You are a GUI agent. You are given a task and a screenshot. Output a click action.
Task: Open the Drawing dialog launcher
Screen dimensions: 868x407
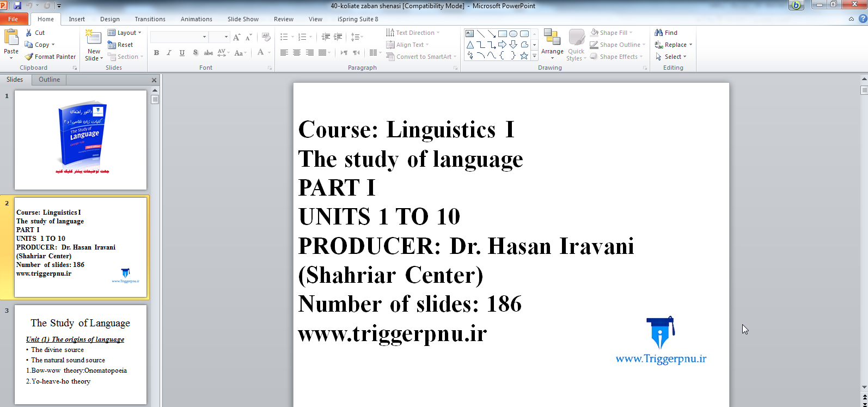[645, 68]
